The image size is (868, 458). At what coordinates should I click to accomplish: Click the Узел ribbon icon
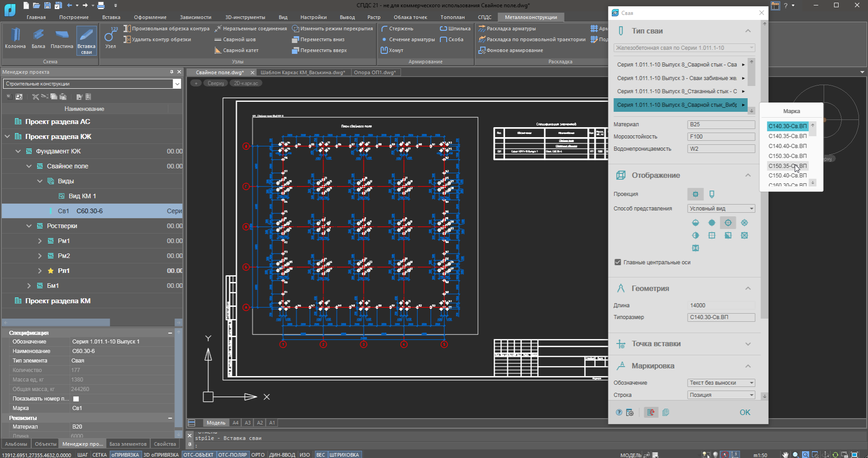coord(110,38)
